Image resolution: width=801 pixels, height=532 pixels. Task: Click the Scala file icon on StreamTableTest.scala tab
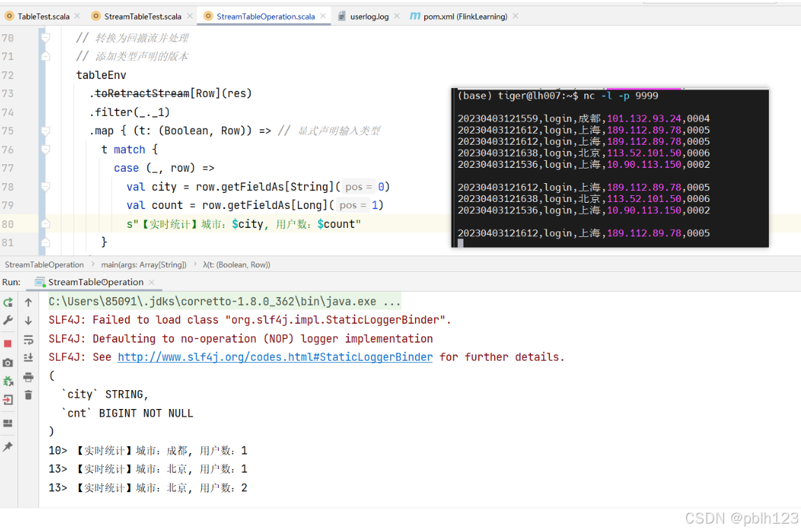96,16
